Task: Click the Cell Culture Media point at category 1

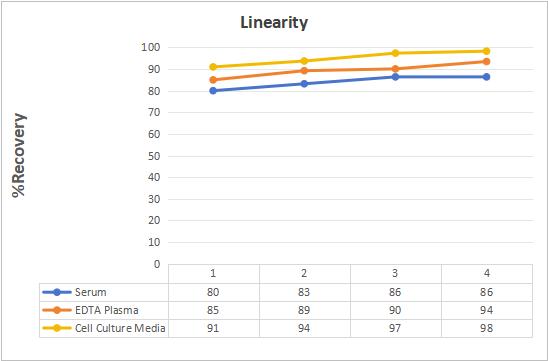Action: (213, 67)
